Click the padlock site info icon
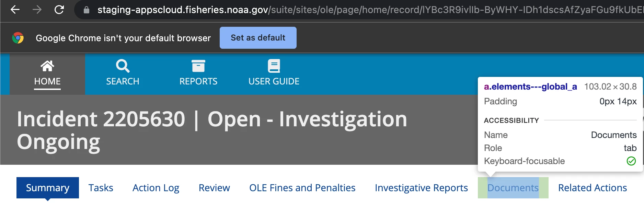The width and height of the screenshot is (644, 208). point(87,10)
